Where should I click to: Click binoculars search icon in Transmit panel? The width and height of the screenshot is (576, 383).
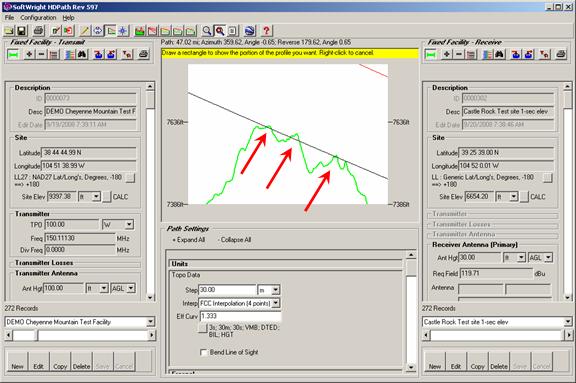(x=82, y=55)
